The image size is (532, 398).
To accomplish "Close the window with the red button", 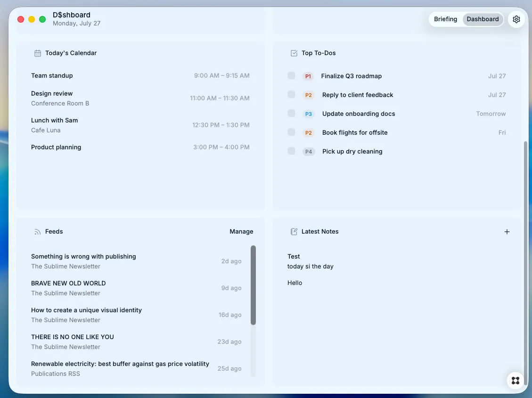I will 21,19.
